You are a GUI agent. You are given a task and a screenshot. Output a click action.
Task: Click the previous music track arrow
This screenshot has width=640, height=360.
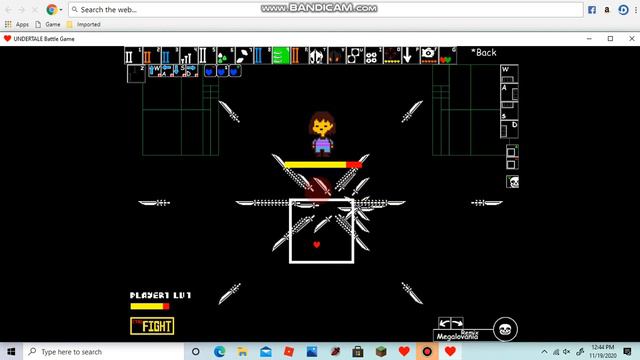click(x=444, y=323)
